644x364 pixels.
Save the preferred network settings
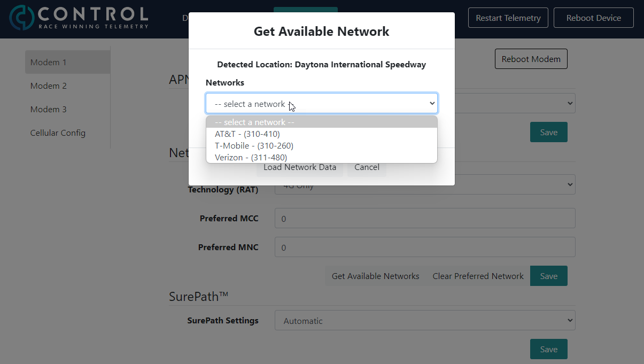click(x=549, y=276)
